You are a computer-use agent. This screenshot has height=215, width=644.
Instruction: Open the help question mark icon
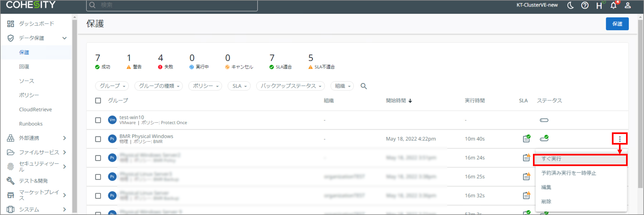tap(585, 5)
